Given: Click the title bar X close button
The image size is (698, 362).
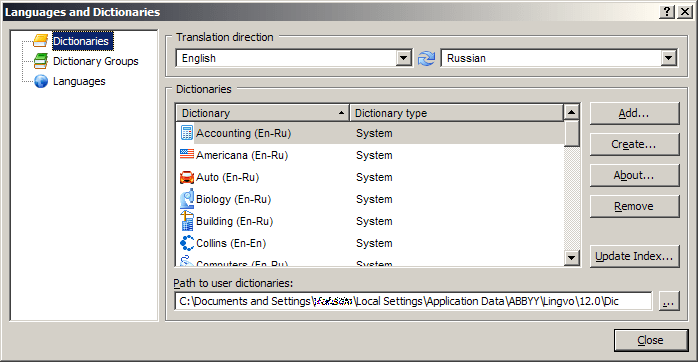Looking at the screenshot, I should coord(685,12).
